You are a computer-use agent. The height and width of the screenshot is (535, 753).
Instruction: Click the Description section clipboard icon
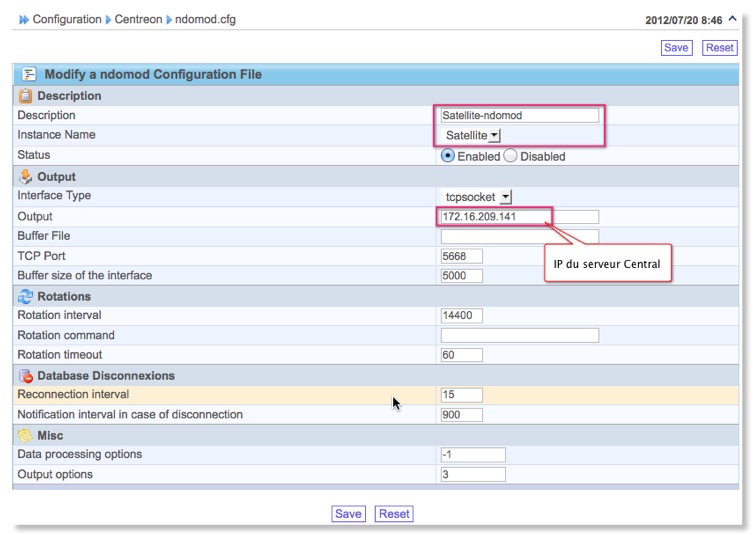25,96
